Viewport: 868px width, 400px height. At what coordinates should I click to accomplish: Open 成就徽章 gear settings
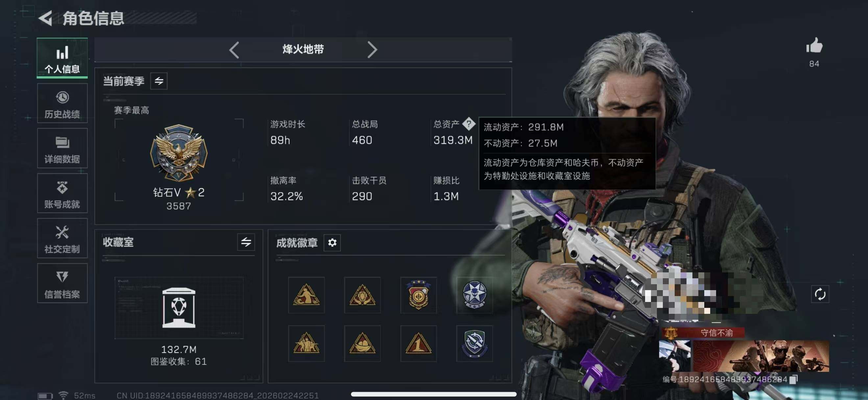[332, 243]
